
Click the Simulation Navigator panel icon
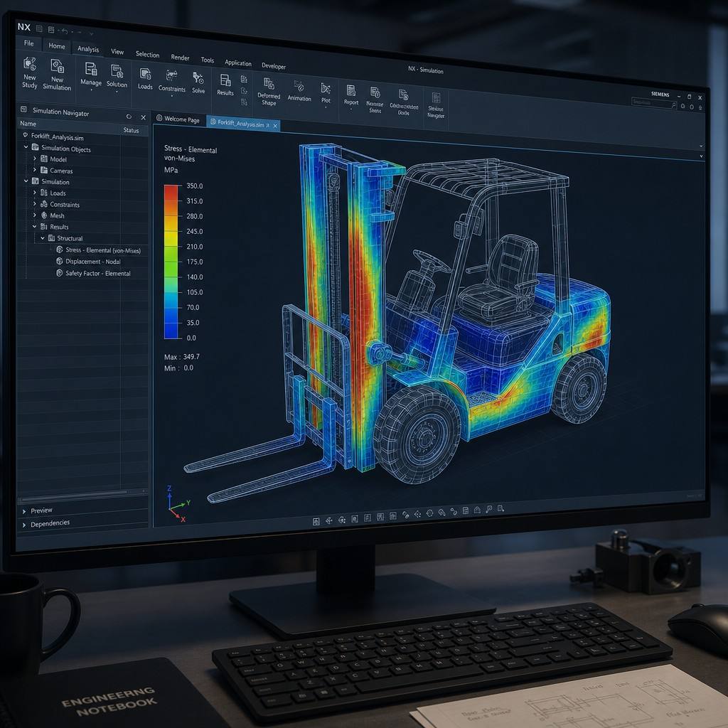(x=23, y=109)
